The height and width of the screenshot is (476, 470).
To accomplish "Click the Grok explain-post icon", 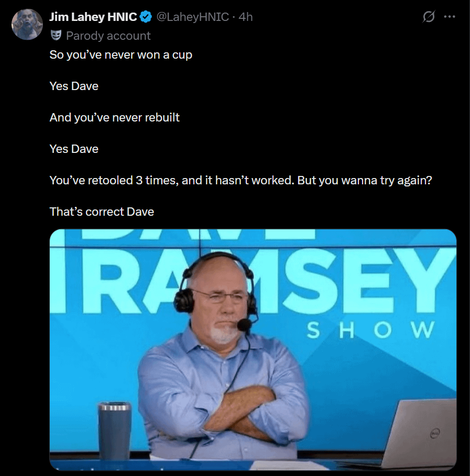I will (429, 16).
